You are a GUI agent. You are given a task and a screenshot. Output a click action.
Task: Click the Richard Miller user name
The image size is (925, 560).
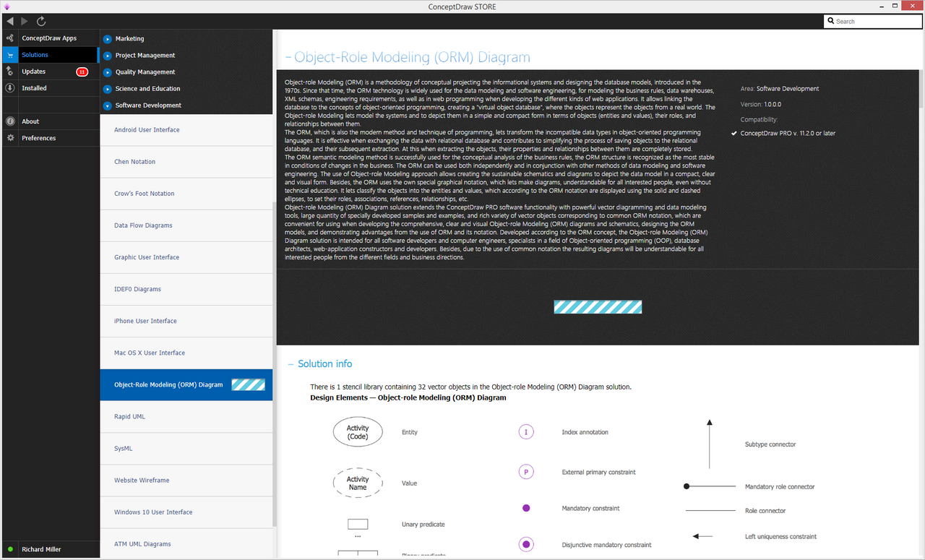[41, 549]
